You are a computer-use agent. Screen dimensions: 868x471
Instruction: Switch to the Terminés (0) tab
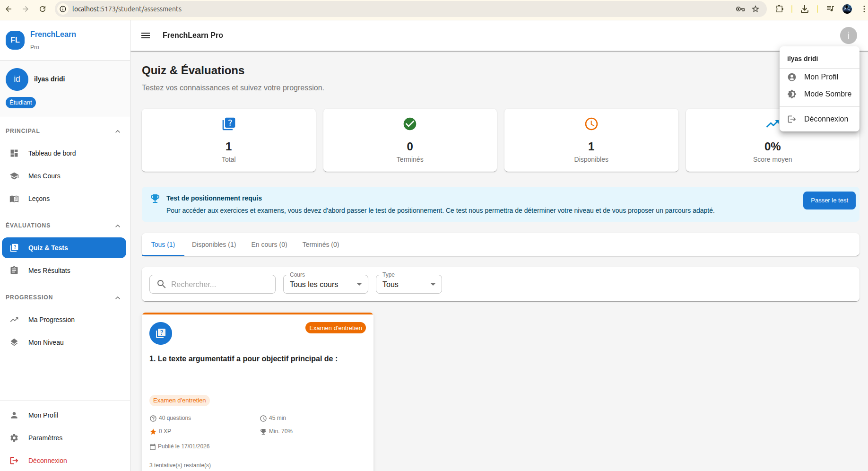click(321, 244)
